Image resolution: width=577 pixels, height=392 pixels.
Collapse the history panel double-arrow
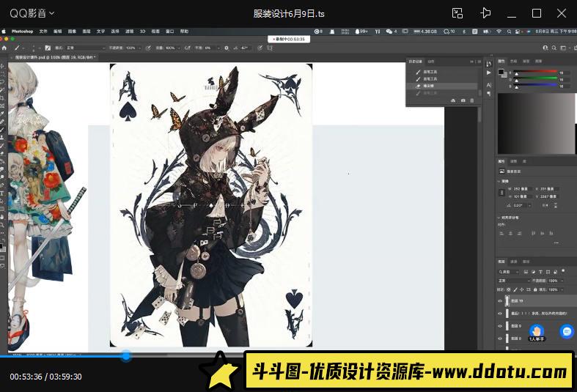click(471, 62)
